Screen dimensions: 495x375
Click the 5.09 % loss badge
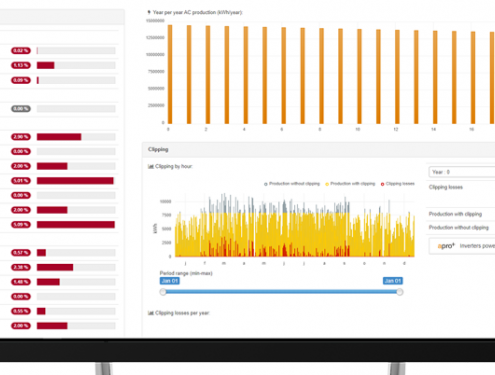[21, 225]
